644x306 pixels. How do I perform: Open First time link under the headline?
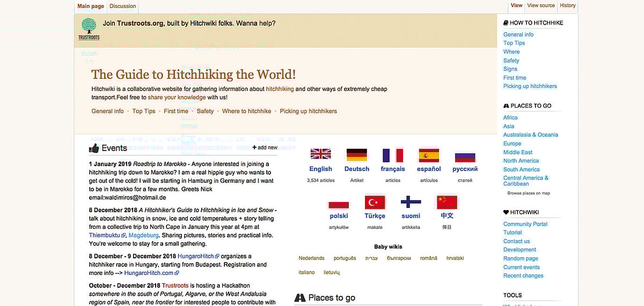click(176, 111)
